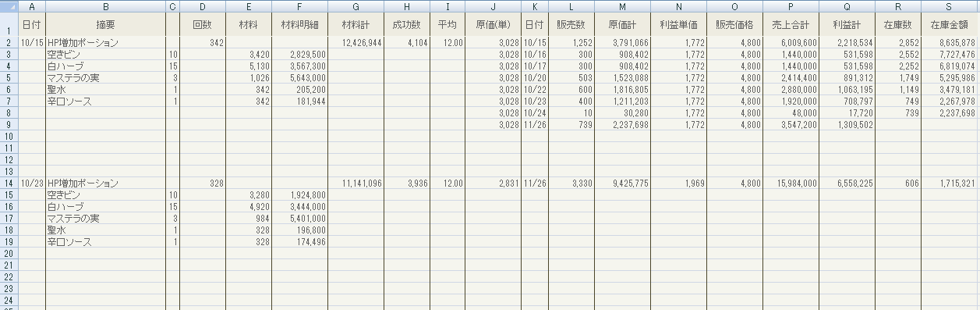Click cell containing 12,426,944

click(x=356, y=42)
